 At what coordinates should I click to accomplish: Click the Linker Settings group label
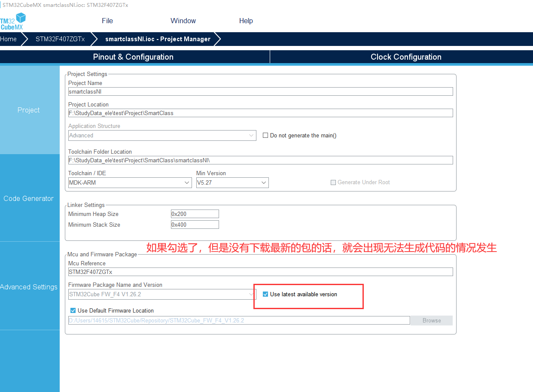(x=86, y=205)
